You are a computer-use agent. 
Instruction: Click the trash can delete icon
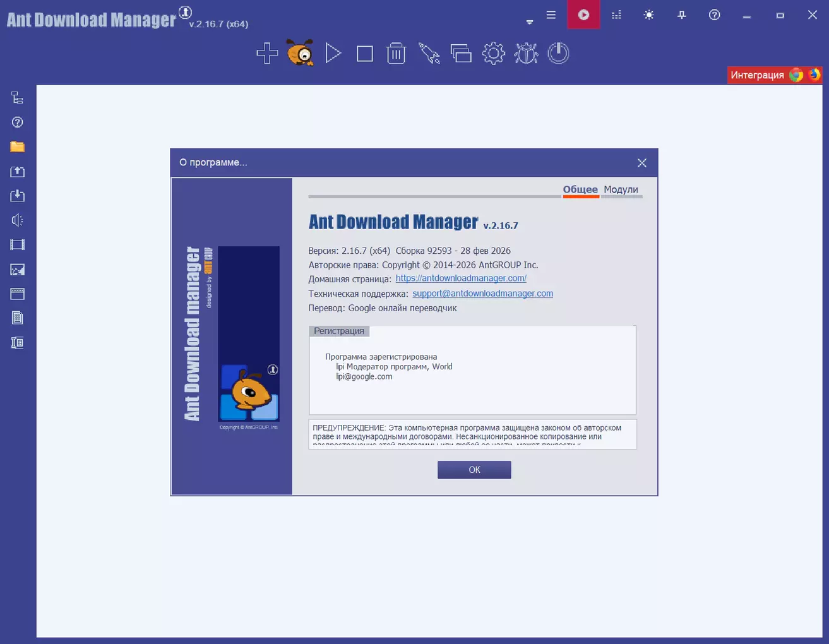pos(396,53)
